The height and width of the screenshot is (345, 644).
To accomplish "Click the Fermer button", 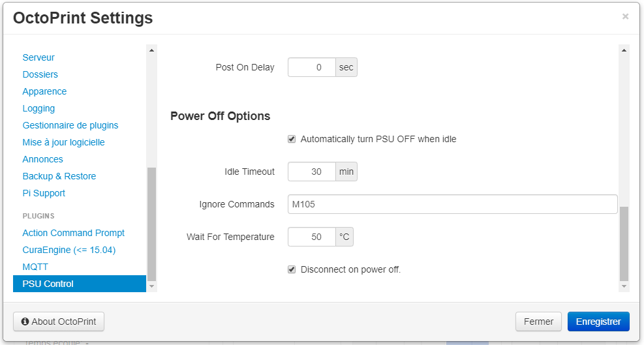I will point(538,322).
